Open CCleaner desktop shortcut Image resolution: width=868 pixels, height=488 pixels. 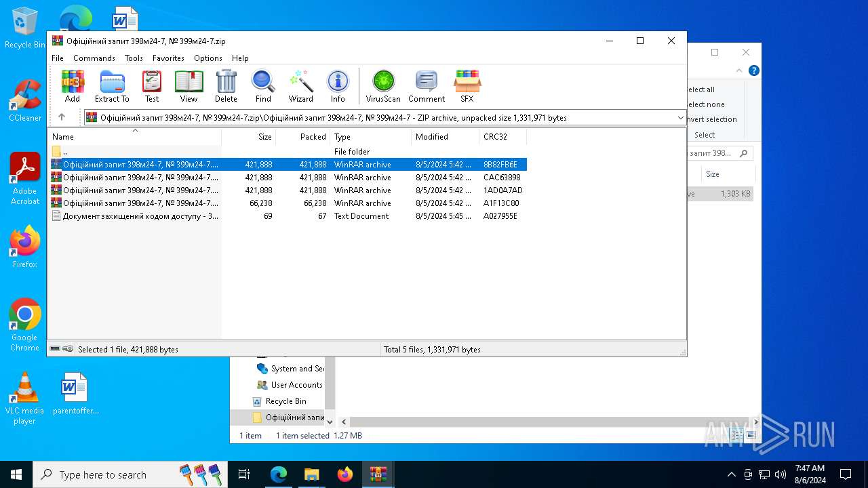25,101
